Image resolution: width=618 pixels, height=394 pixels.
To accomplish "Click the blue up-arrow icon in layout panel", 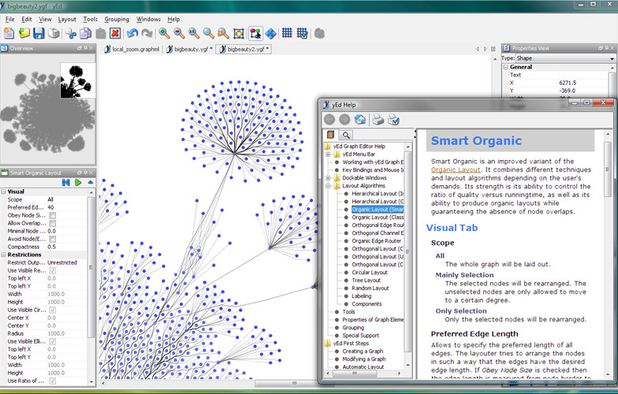I will (91, 182).
